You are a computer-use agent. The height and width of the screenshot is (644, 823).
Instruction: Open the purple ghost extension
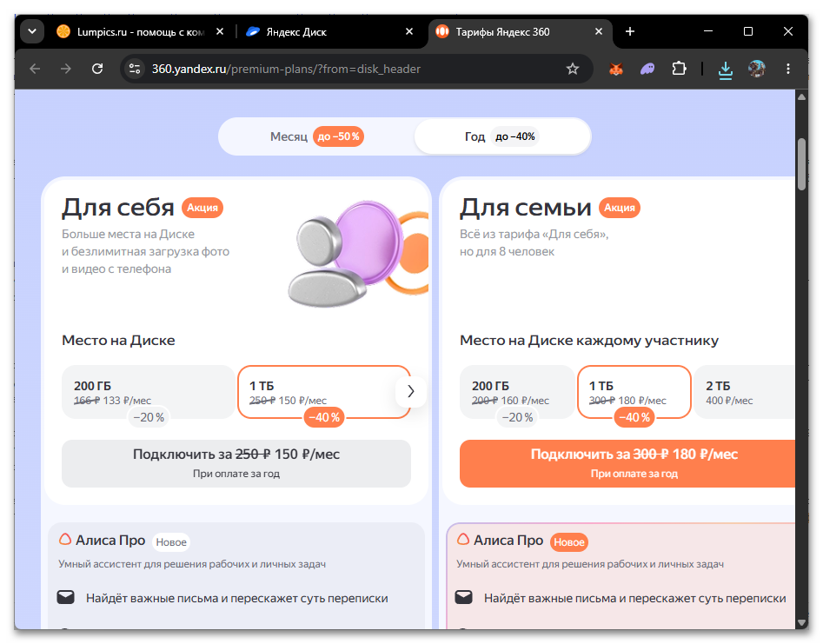click(647, 69)
